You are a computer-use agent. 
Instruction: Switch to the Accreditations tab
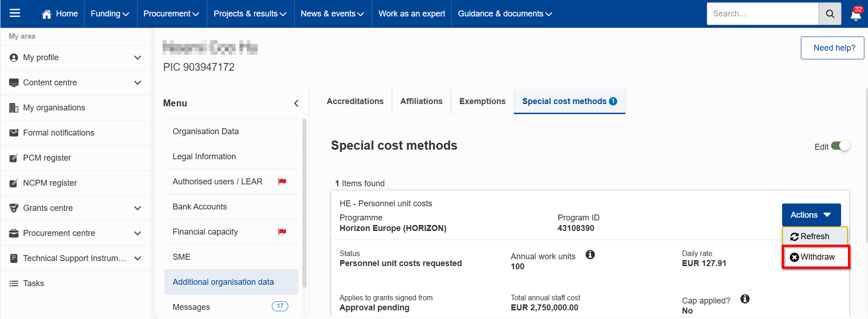tap(355, 101)
